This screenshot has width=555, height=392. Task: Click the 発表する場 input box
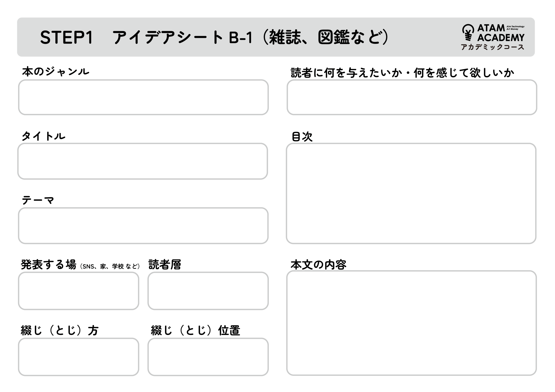pos(78,291)
